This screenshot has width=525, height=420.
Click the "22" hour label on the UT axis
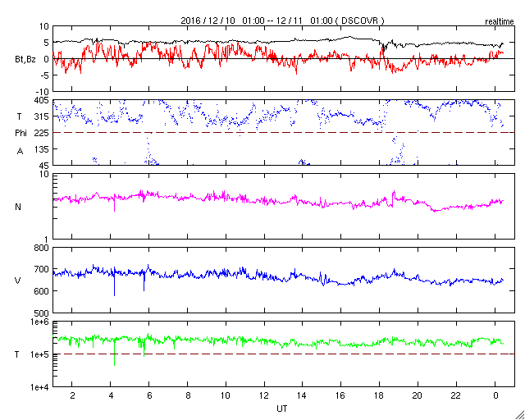click(456, 396)
